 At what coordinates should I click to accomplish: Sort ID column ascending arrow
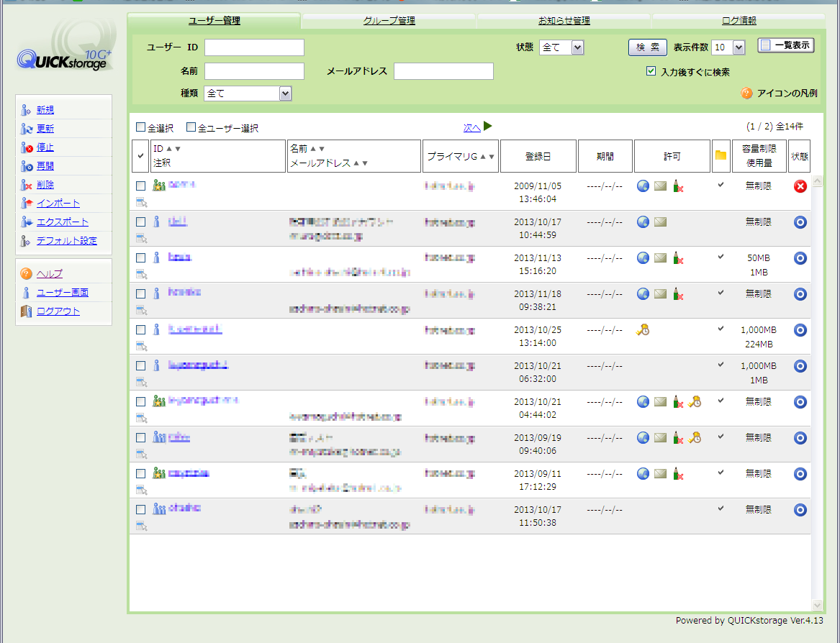click(169, 149)
